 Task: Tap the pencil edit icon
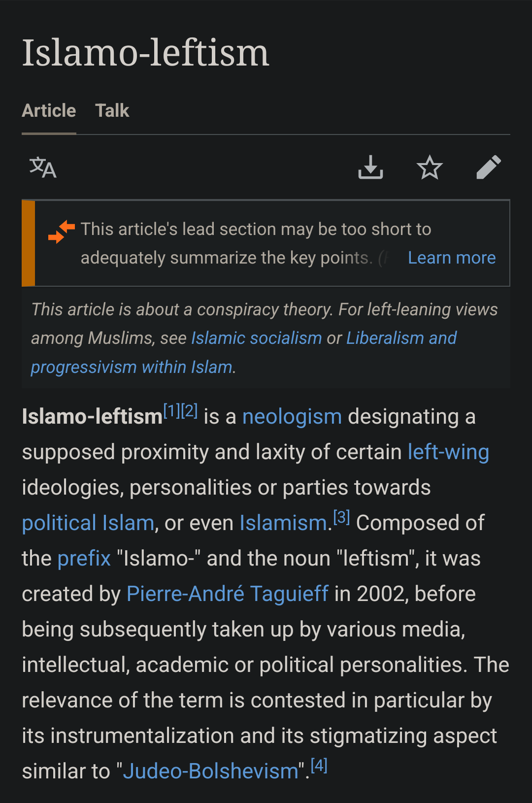click(x=489, y=167)
